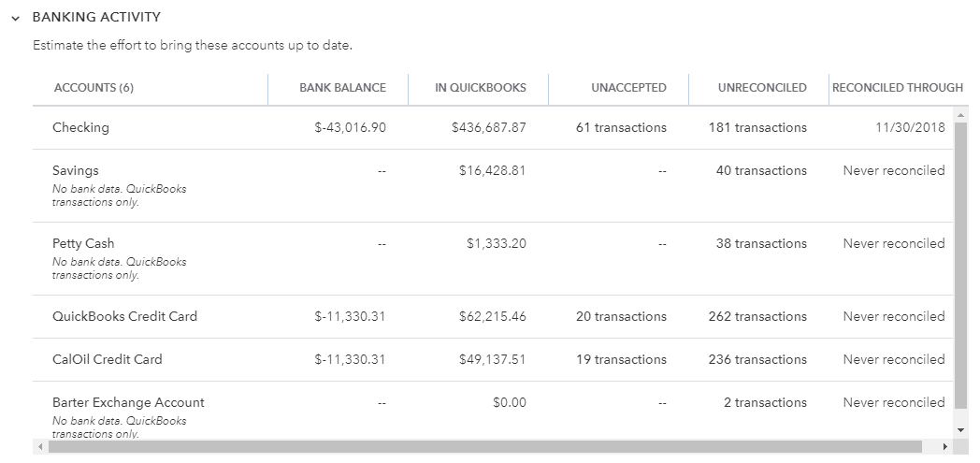The width and height of the screenshot is (980, 463).
Task: Click the horizontal scrollbar left arrow
Action: tap(40, 447)
